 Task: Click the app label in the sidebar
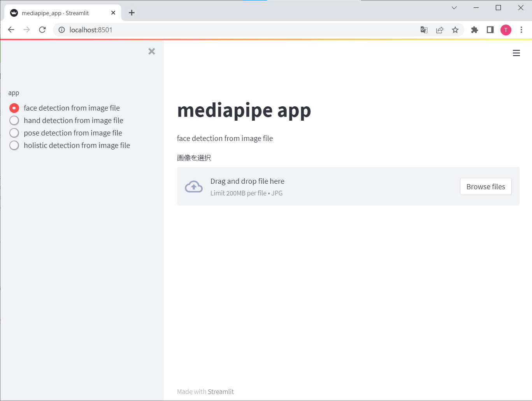(14, 93)
